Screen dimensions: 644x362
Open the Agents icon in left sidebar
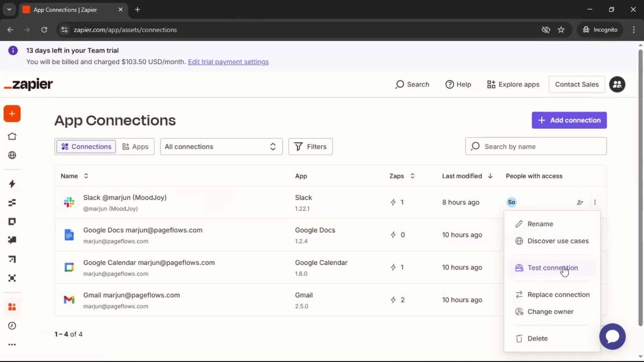12,278
